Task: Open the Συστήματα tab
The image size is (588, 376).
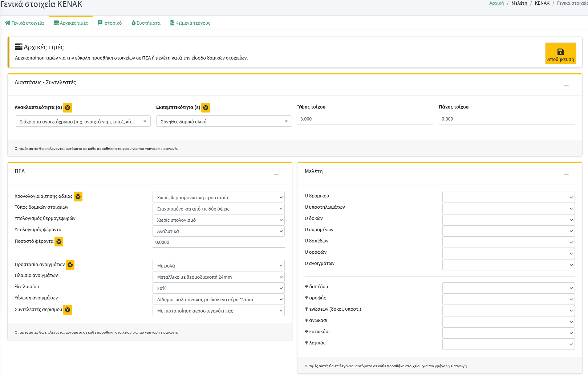Action: (x=146, y=23)
